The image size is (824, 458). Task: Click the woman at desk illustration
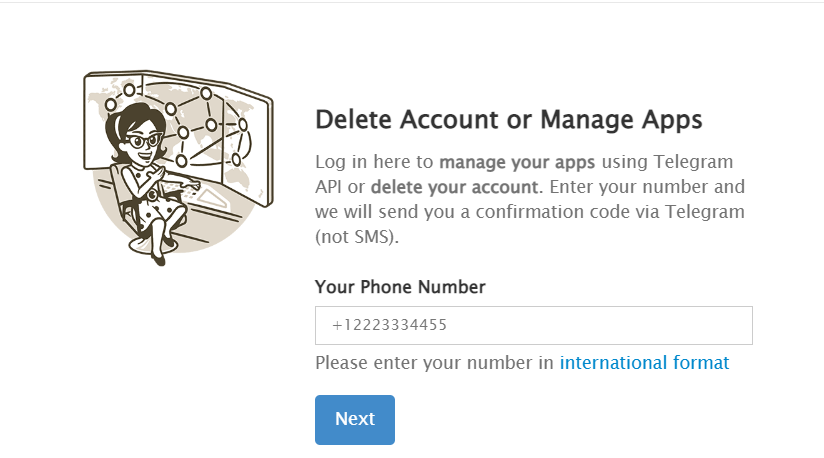click(179, 168)
